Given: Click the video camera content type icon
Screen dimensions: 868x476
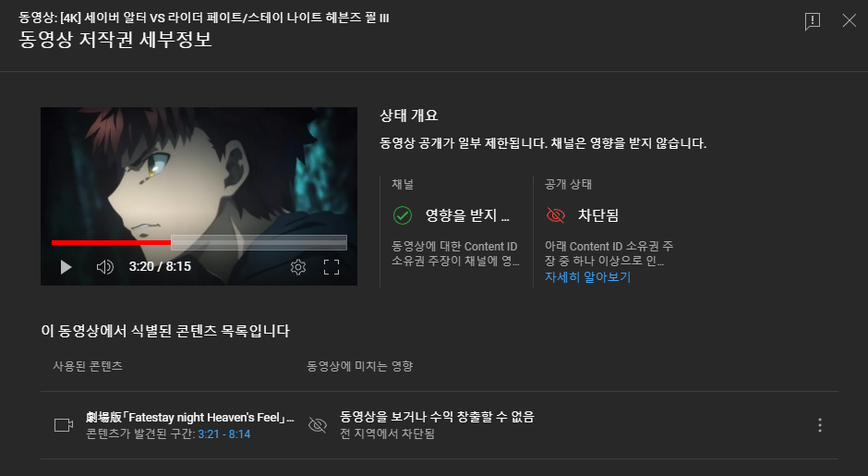Looking at the screenshot, I should point(64,425).
